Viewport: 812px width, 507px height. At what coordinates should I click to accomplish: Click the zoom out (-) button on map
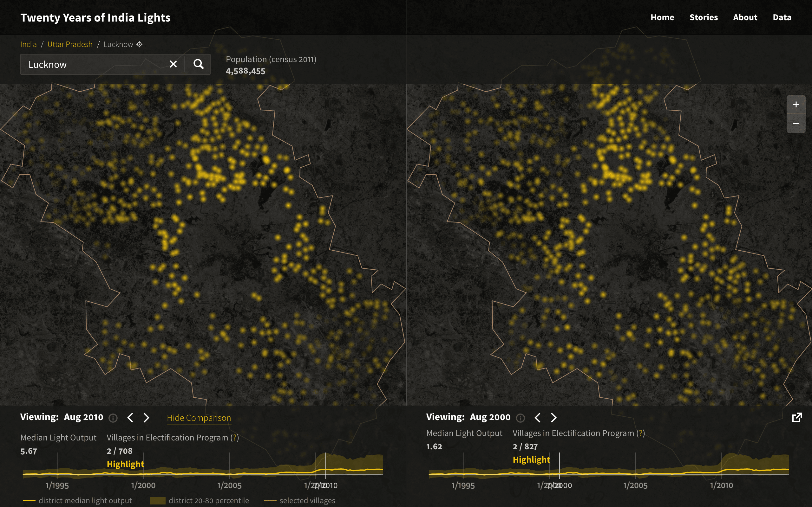(x=796, y=123)
